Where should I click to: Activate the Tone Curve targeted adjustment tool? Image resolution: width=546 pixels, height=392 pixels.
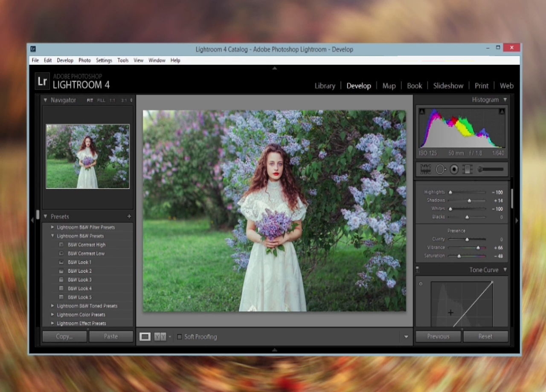pos(421,284)
